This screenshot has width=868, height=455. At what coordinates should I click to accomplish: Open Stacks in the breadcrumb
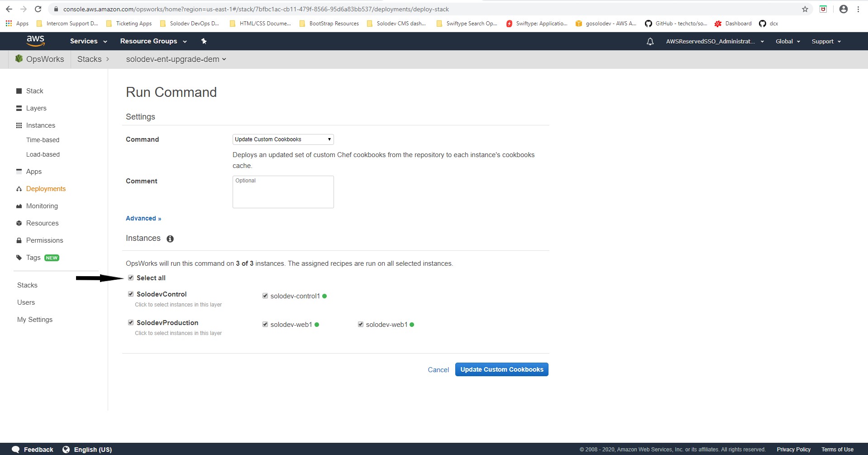90,59
